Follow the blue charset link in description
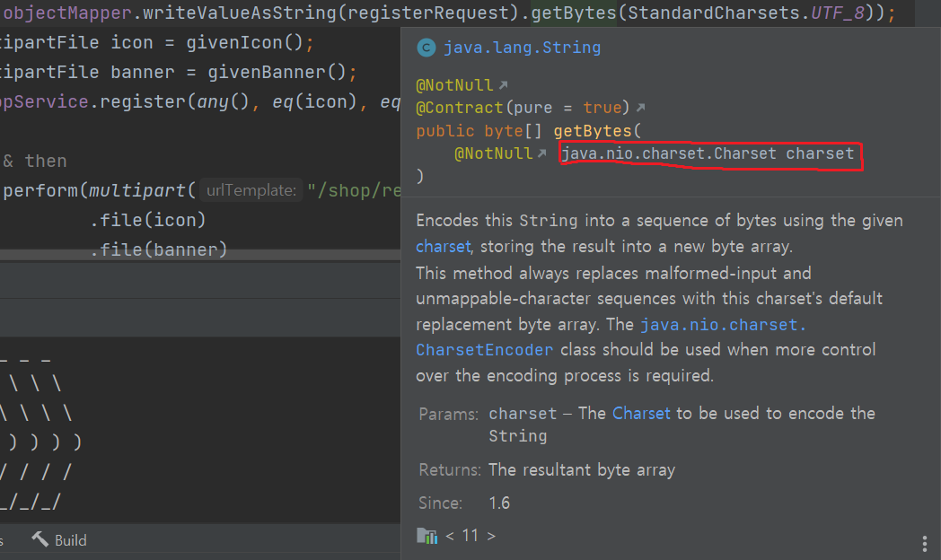The height and width of the screenshot is (560, 941). (x=443, y=247)
